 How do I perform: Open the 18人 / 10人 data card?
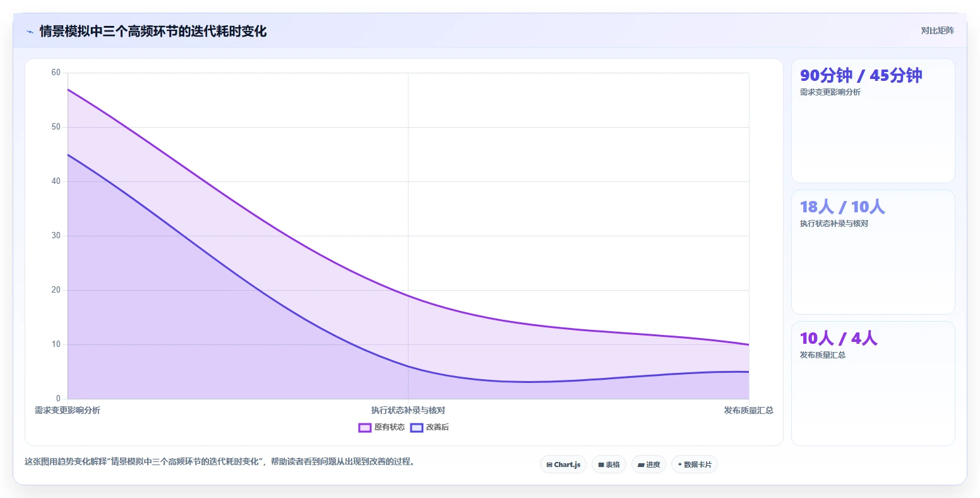[x=873, y=252]
